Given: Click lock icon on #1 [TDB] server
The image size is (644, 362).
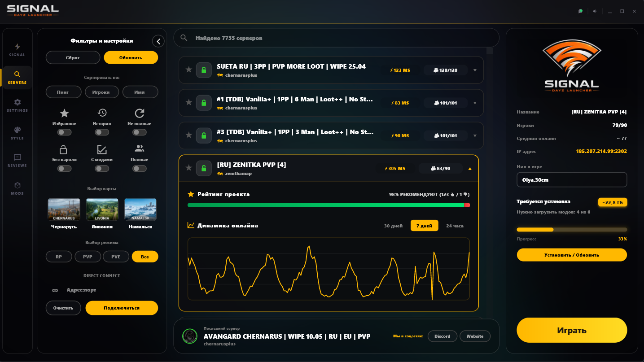Looking at the screenshot, I should coord(204,103).
